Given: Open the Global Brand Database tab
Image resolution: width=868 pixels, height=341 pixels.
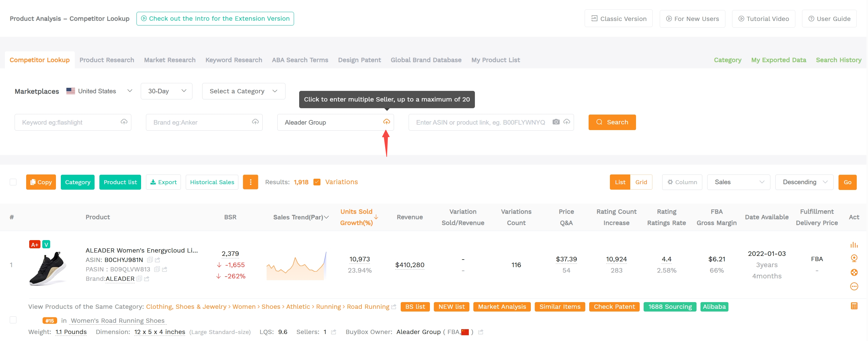Looking at the screenshot, I should point(426,60).
